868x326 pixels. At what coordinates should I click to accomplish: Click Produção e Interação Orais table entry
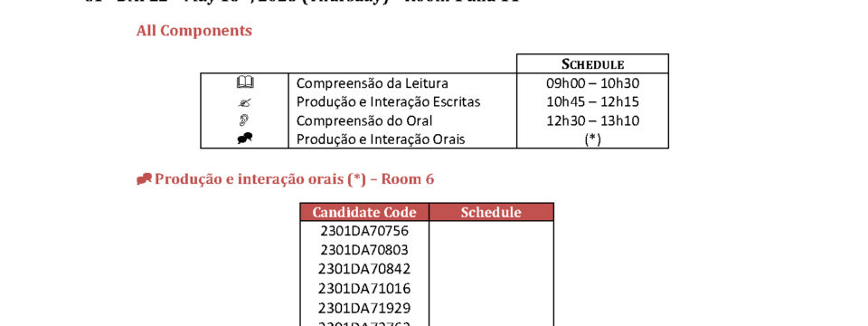(x=381, y=139)
